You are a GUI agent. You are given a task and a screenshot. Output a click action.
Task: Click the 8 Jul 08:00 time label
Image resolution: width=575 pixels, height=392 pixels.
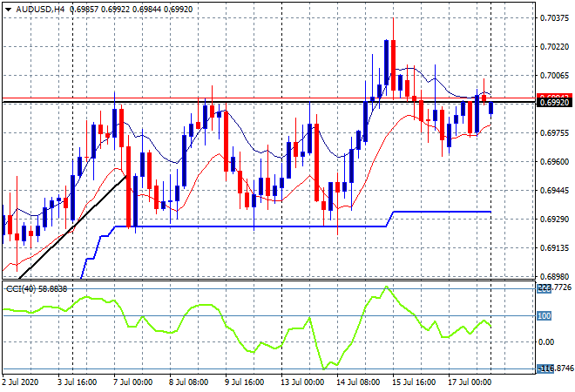(188, 382)
